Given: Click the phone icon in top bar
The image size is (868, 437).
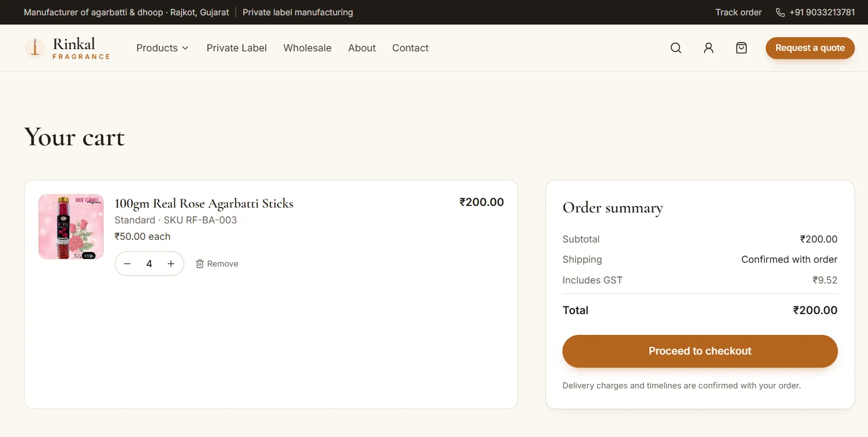Looking at the screenshot, I should pos(780,13).
